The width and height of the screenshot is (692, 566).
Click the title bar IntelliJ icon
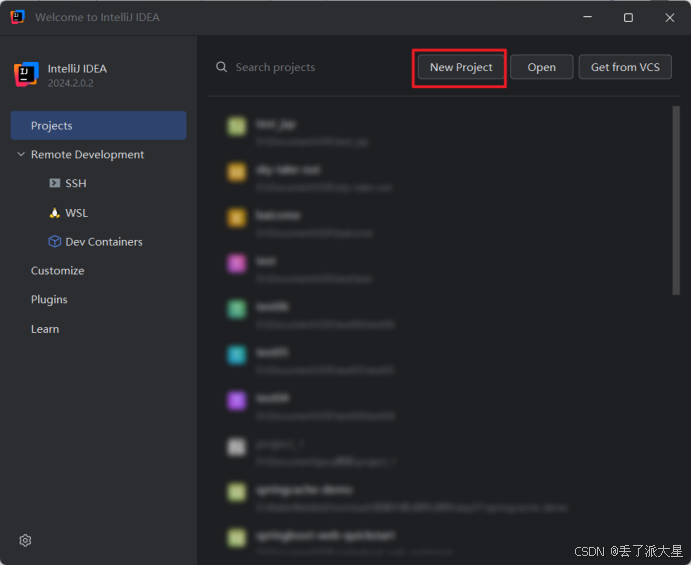click(x=17, y=17)
